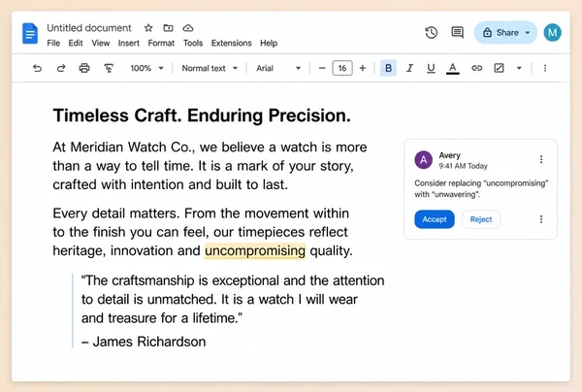Star the Untitled document
582x392 pixels.
pos(148,28)
